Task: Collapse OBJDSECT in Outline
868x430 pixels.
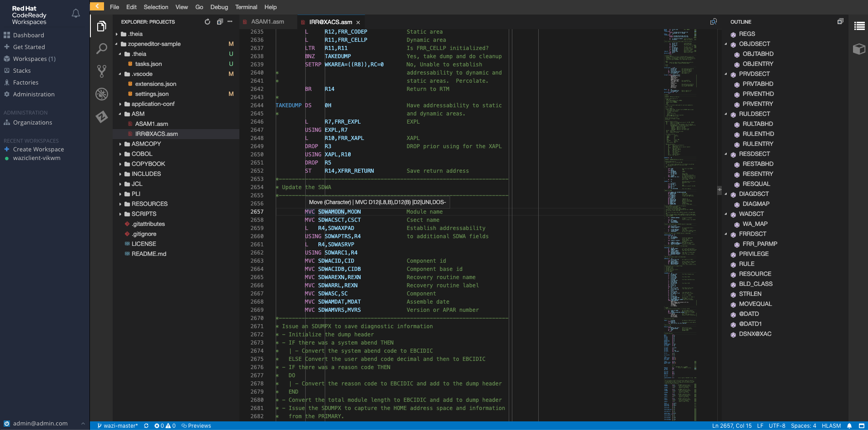Action: pyautogui.click(x=726, y=44)
